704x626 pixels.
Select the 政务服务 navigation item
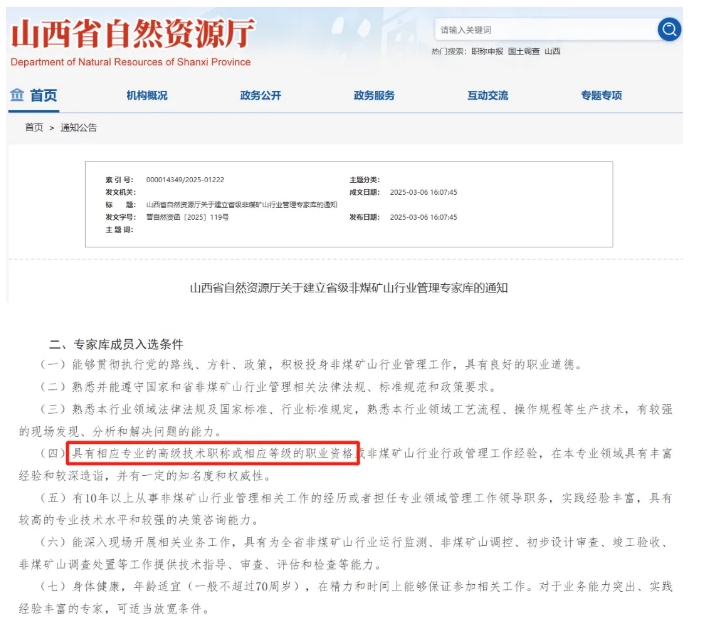coord(374,96)
